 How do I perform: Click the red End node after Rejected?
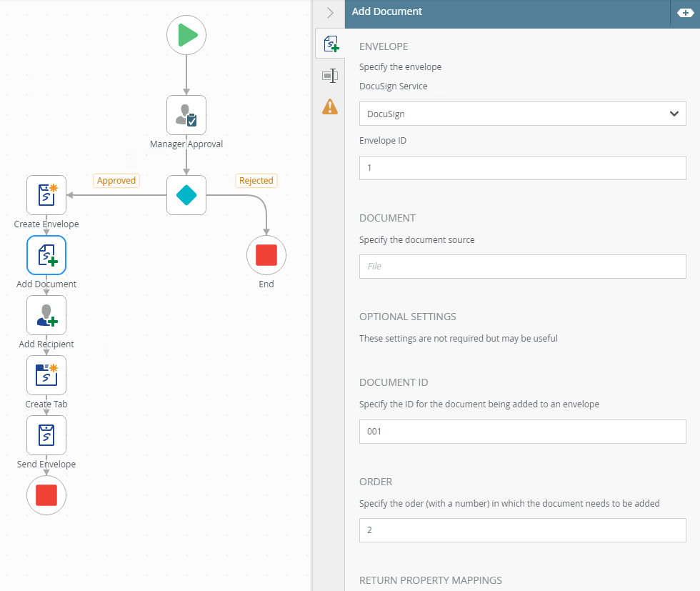pyautogui.click(x=266, y=255)
